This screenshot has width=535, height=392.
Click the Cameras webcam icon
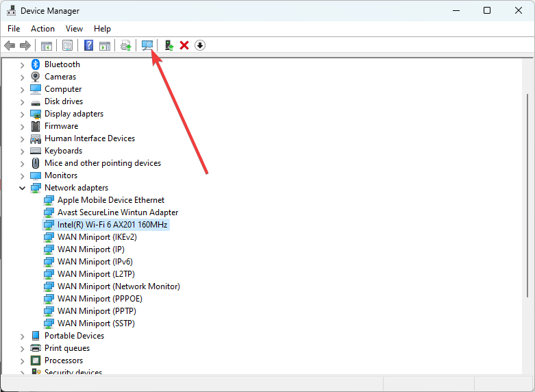36,77
